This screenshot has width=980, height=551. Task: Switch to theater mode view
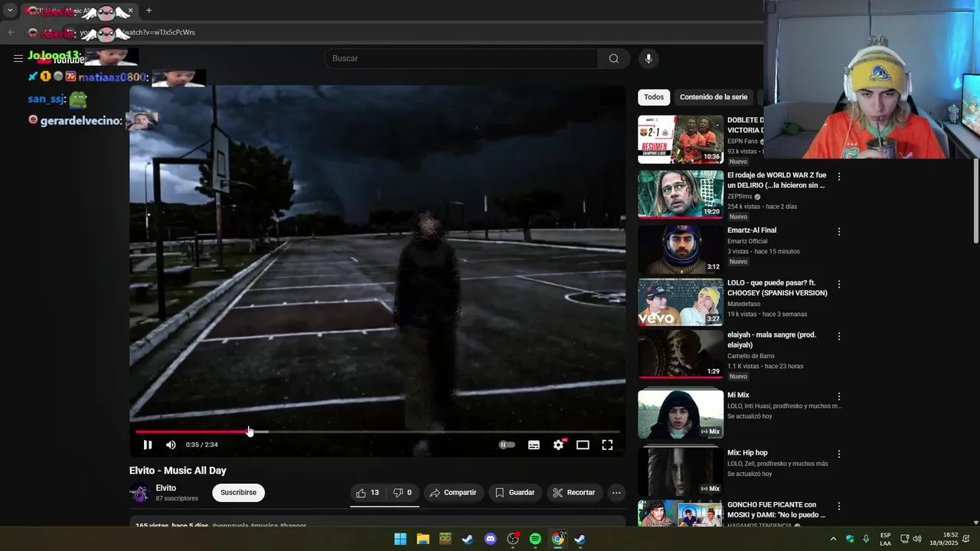point(583,445)
